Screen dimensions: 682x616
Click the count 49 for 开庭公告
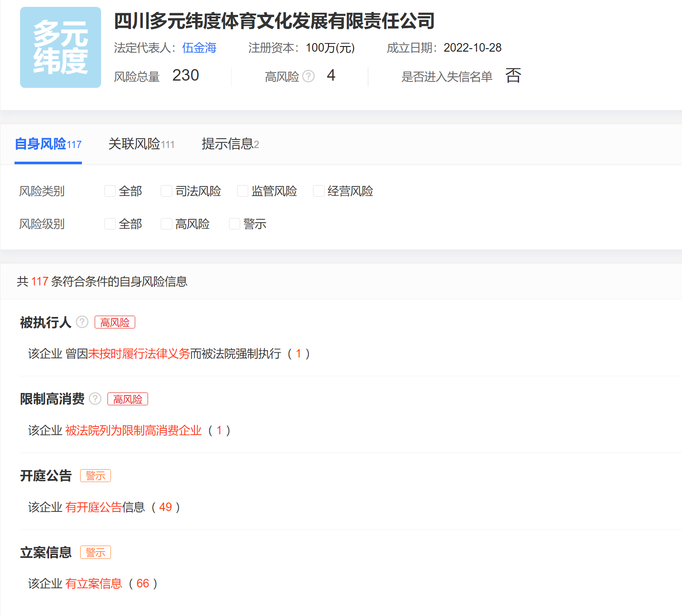165,507
